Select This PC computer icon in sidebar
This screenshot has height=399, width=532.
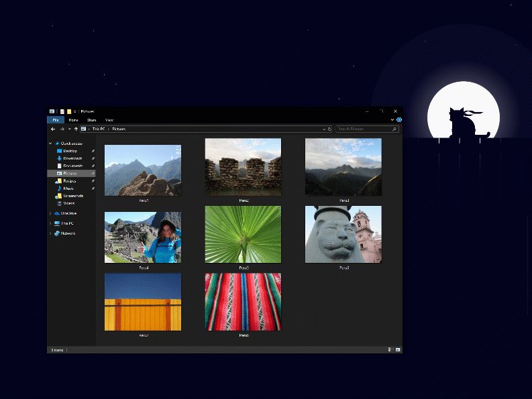[57, 223]
